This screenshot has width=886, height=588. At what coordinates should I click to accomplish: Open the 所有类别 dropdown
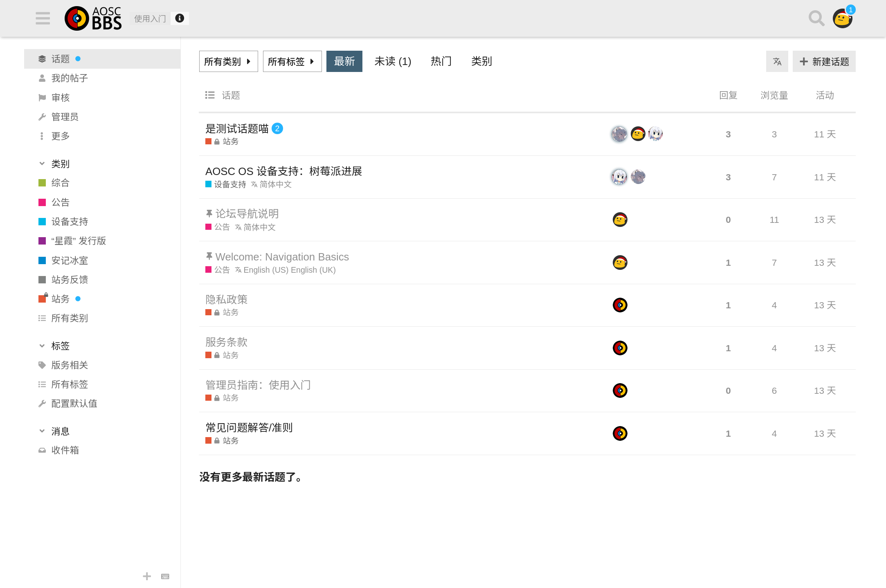pos(228,62)
